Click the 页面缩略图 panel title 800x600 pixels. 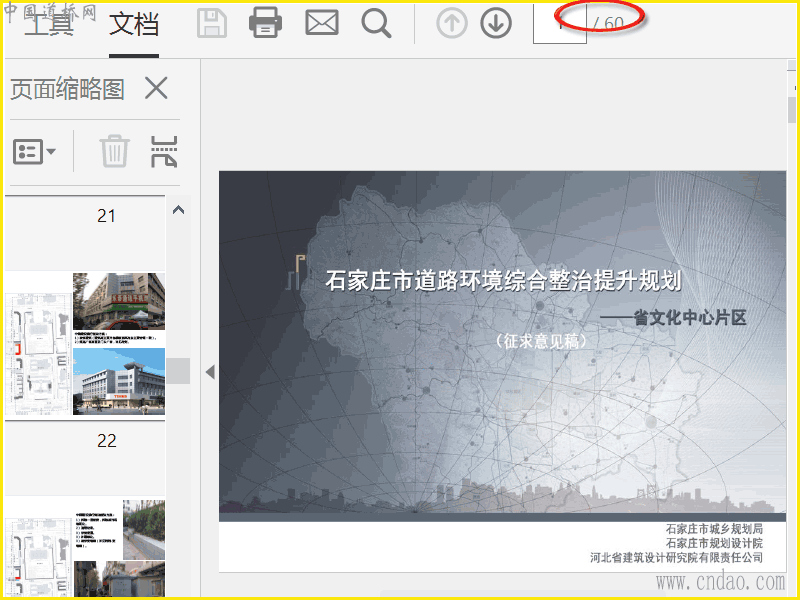(67, 89)
